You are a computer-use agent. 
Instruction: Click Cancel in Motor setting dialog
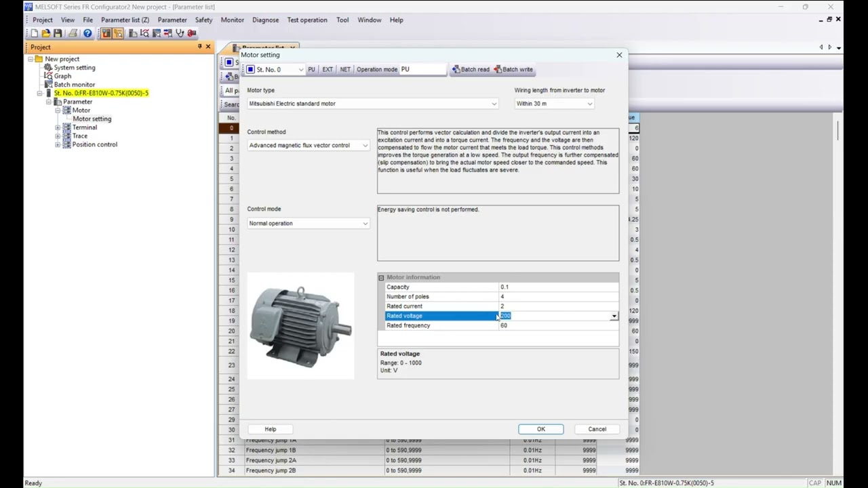coord(597,429)
